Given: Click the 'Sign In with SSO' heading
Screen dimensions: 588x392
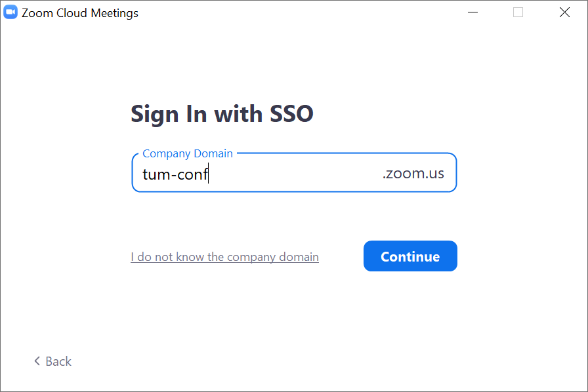Looking at the screenshot, I should [x=222, y=114].
